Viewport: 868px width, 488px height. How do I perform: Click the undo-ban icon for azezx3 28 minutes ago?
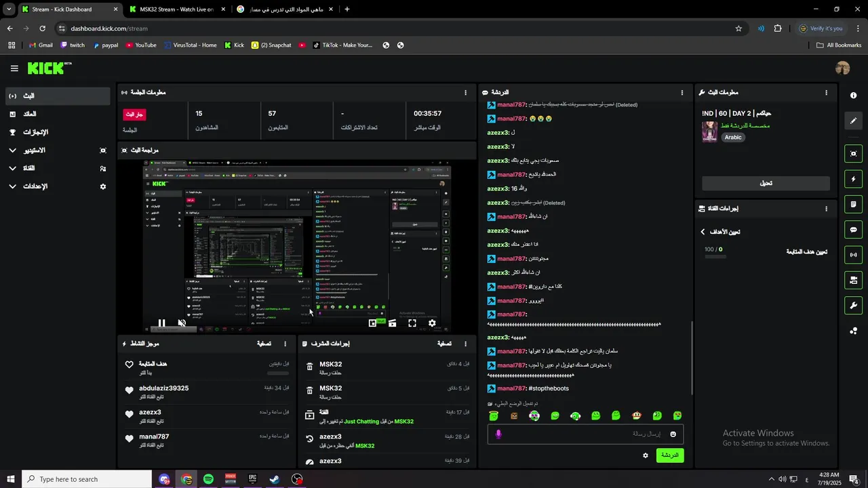point(309,439)
